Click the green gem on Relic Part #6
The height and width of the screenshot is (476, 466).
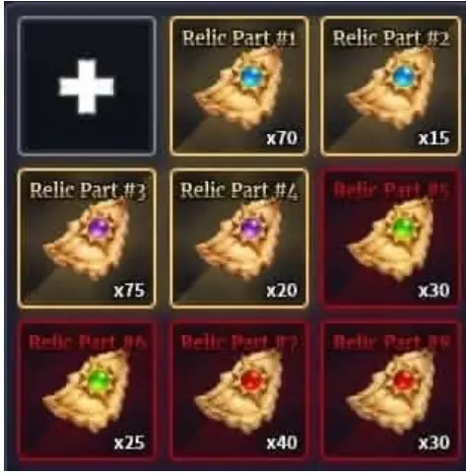[100, 380]
